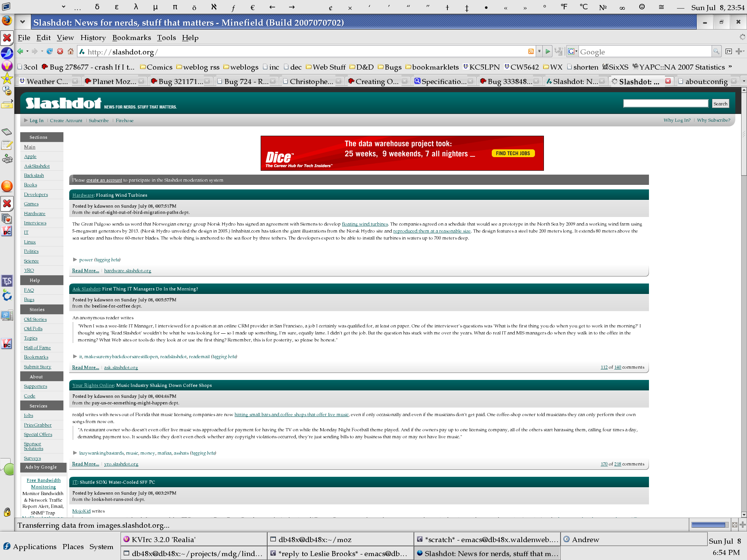This screenshot has height=560, width=747.
Task: Open the File menu
Action: [24, 37]
